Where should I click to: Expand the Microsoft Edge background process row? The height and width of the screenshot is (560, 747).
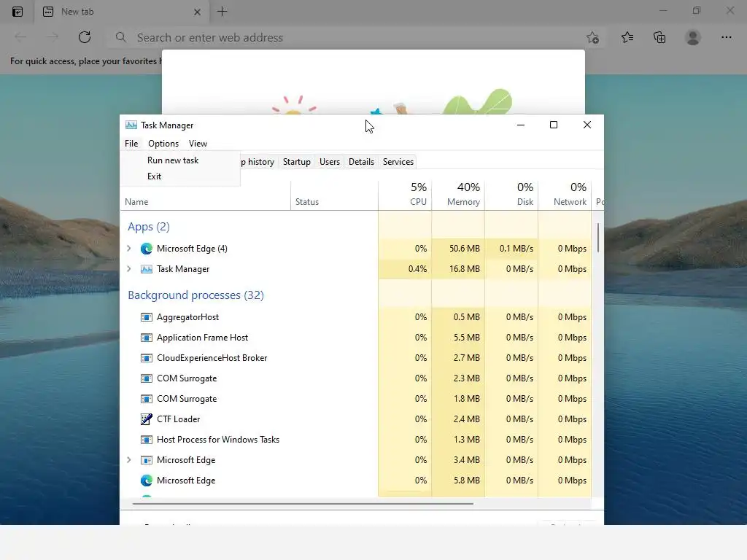tap(128, 460)
